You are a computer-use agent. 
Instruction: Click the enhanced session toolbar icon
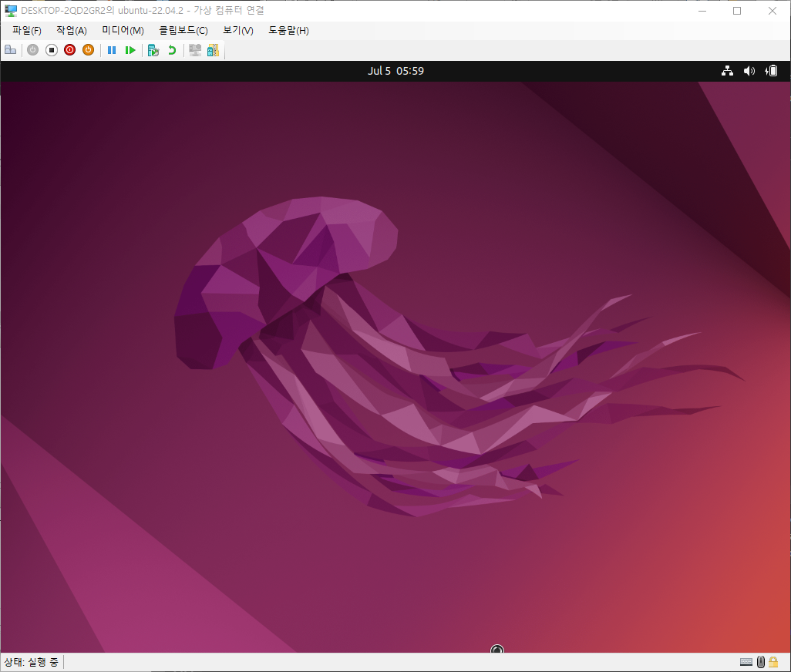coord(195,50)
